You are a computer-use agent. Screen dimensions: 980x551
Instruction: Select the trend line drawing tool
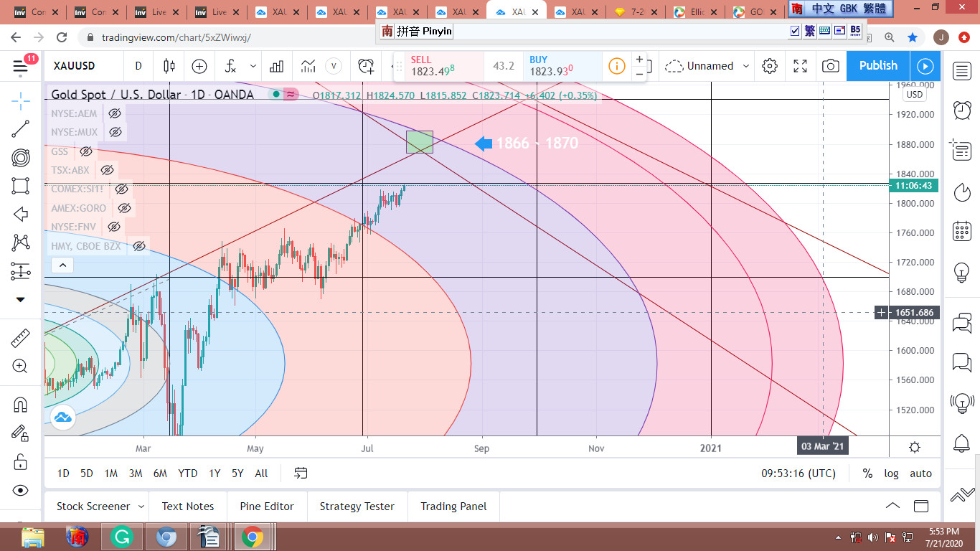click(x=21, y=129)
